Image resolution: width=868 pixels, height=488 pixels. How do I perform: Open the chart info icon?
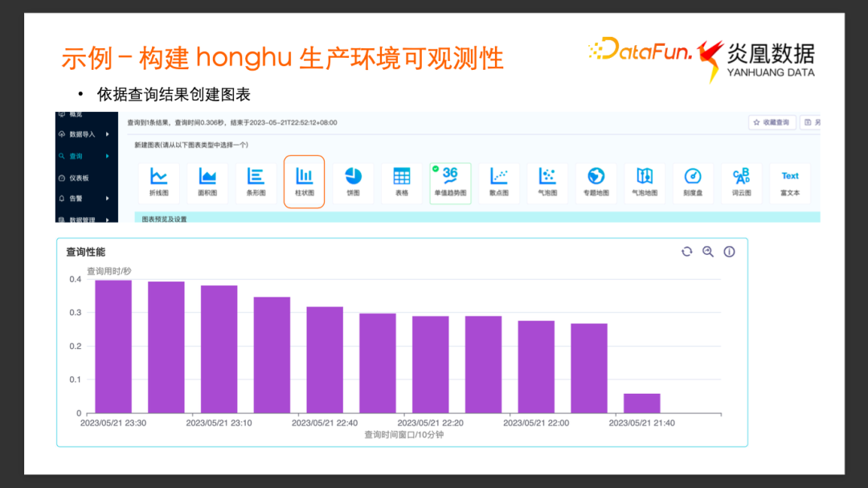point(730,252)
